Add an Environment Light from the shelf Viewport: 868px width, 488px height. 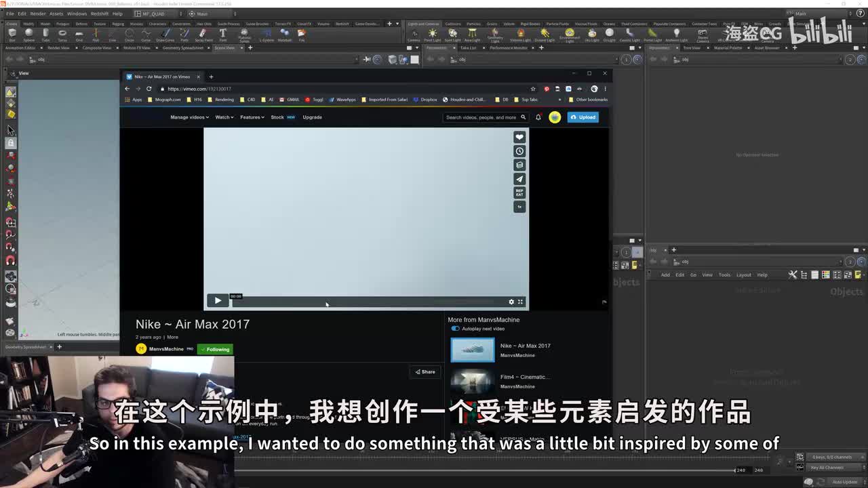[x=570, y=35]
